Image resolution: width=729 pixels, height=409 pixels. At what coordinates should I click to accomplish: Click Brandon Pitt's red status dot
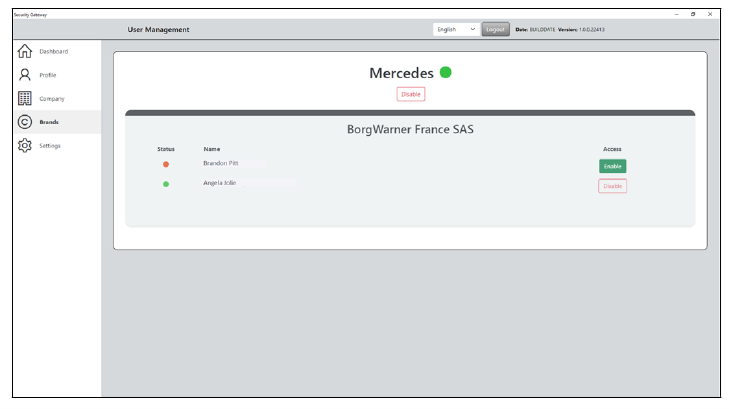click(x=166, y=164)
